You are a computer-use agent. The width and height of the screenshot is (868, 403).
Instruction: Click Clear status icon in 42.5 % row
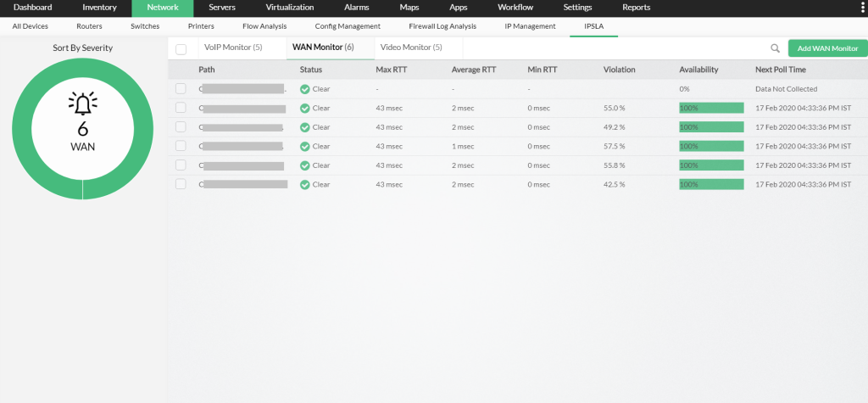pos(304,185)
